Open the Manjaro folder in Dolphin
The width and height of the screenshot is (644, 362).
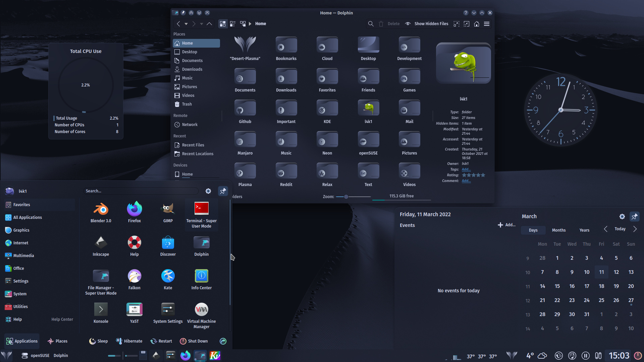(245, 144)
